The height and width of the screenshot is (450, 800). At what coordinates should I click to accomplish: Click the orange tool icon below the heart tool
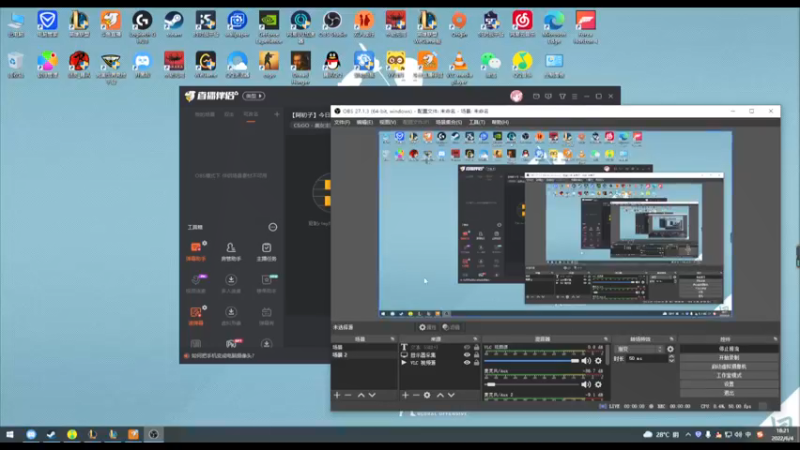196,315
